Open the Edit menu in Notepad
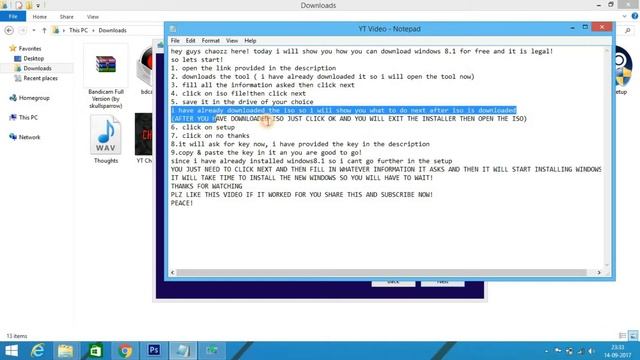Screen dimensions: 640x360 (190, 41)
